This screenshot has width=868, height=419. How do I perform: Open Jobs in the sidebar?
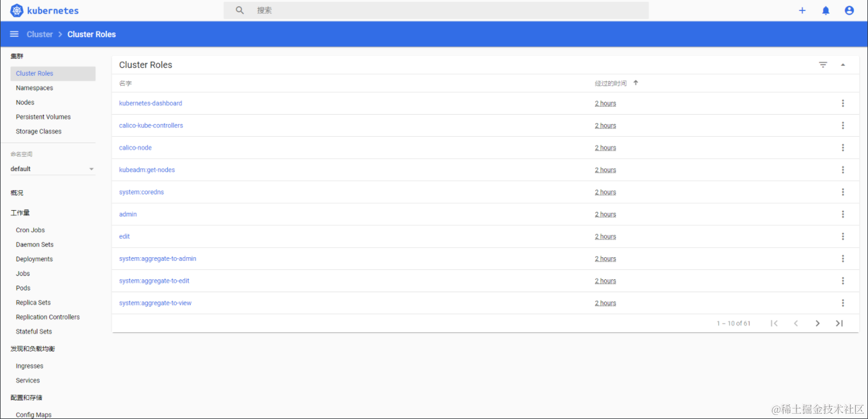[x=23, y=274]
